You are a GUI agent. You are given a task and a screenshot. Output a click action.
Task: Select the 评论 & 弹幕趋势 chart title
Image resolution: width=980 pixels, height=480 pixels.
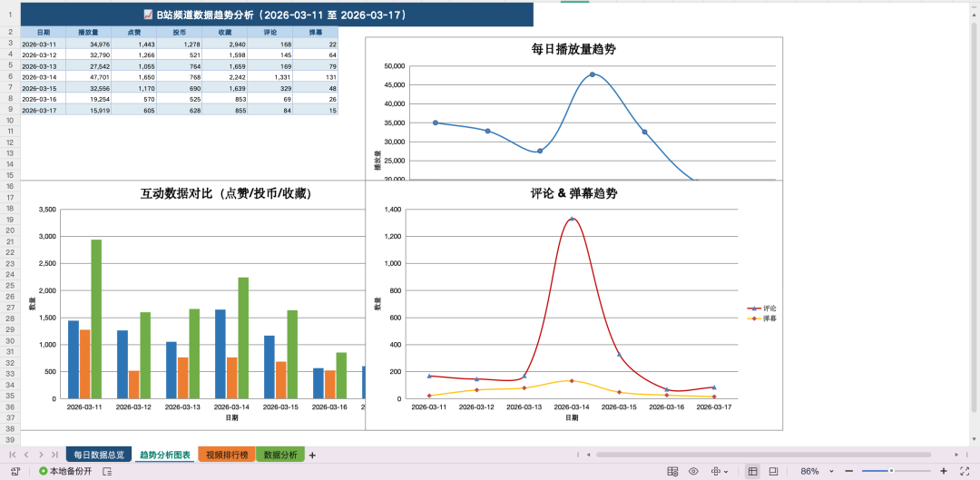[x=573, y=194]
